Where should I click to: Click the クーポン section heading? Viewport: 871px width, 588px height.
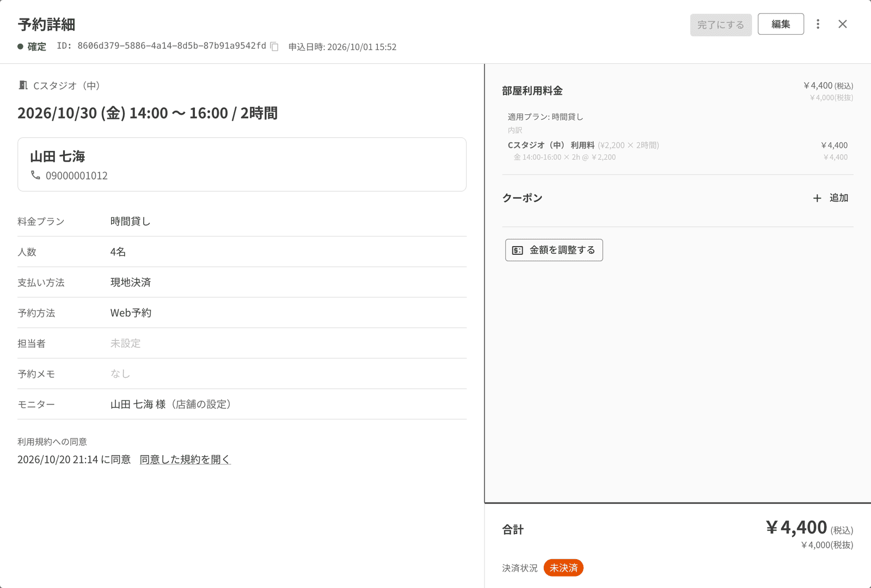coord(522,198)
